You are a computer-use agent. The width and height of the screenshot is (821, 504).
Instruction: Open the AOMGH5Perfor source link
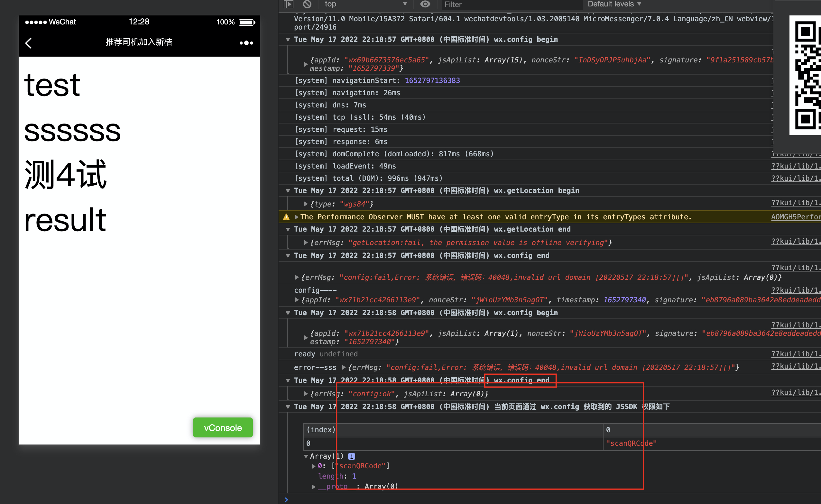point(795,217)
